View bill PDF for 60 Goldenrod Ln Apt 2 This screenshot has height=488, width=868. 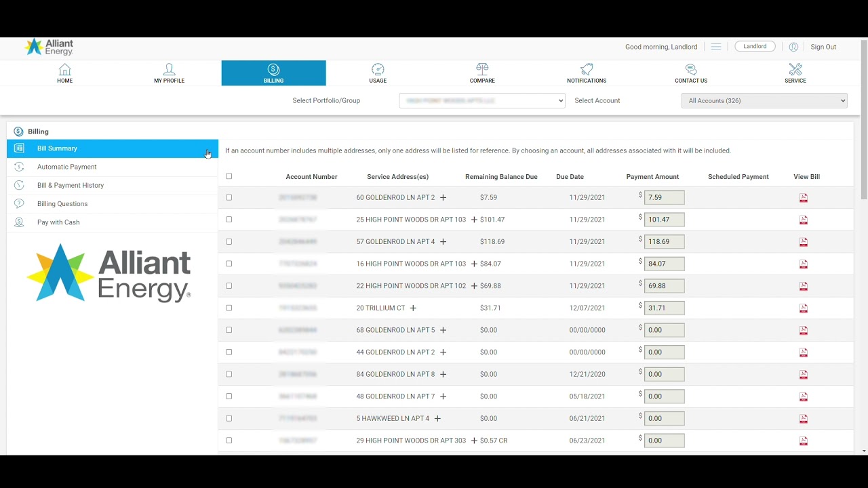coord(804,198)
